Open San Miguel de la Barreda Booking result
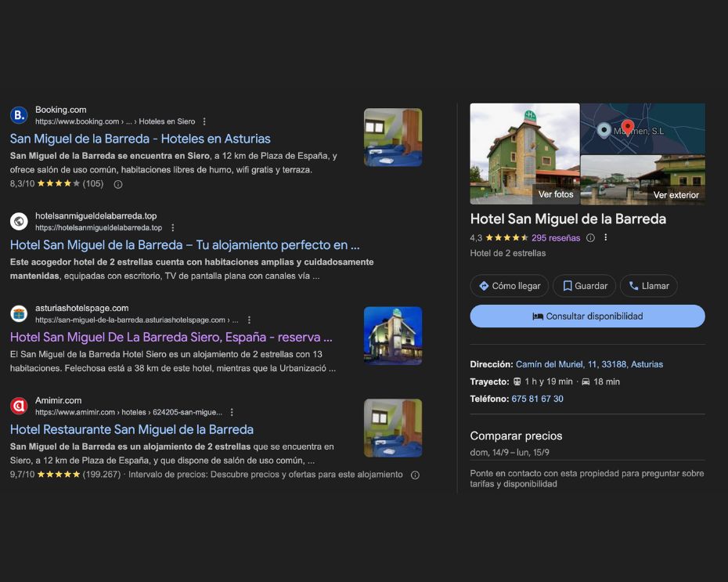Screen dimensions: 728x582 (140, 139)
